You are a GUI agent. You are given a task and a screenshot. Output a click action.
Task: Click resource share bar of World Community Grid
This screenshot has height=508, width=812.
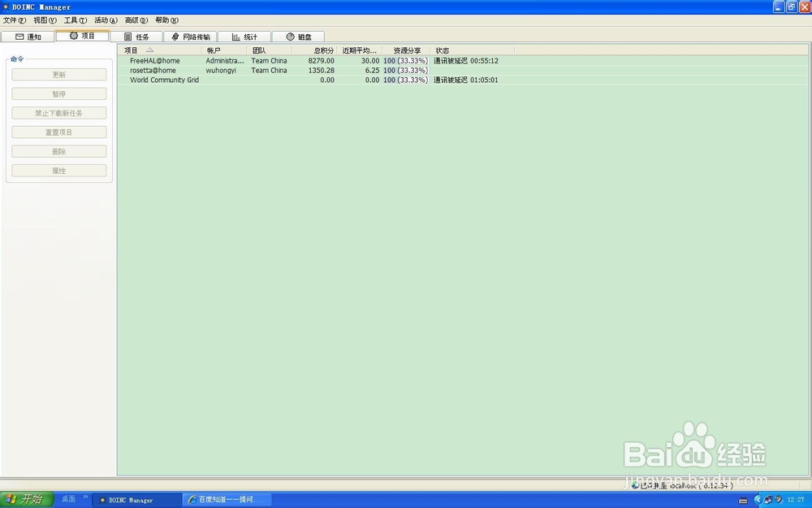coord(406,80)
